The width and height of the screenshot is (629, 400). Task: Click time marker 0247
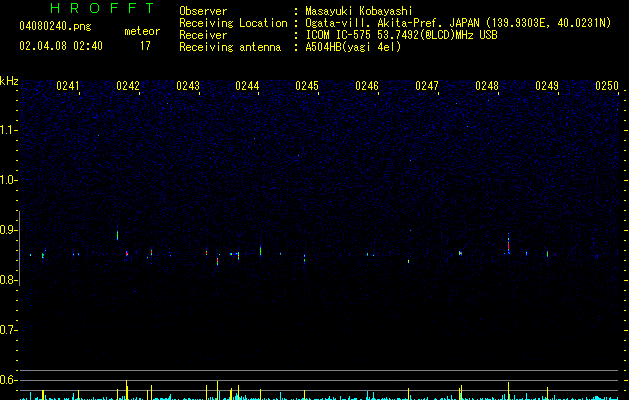point(427,86)
